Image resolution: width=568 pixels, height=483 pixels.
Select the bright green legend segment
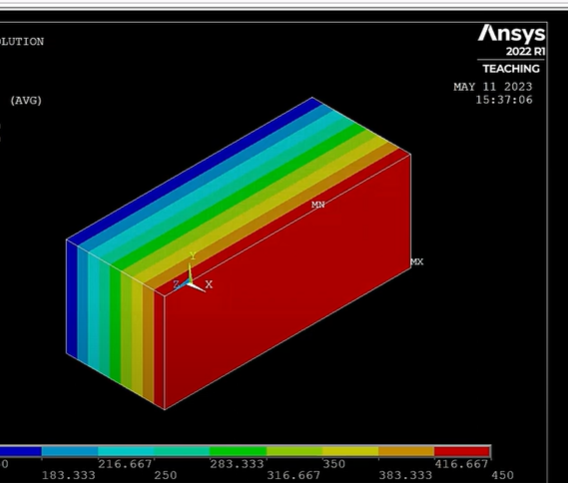click(x=238, y=451)
